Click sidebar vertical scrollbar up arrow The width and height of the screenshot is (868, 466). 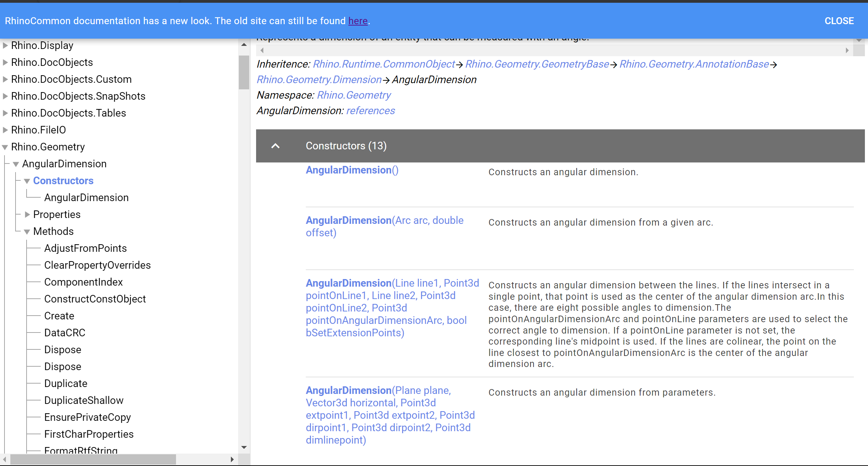(244, 45)
